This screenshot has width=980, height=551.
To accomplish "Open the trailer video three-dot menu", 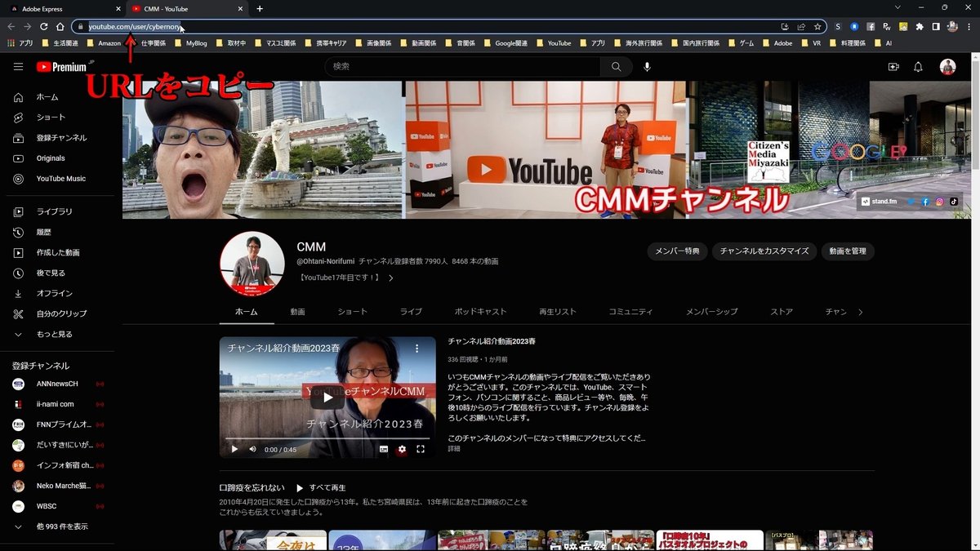I will tap(416, 348).
